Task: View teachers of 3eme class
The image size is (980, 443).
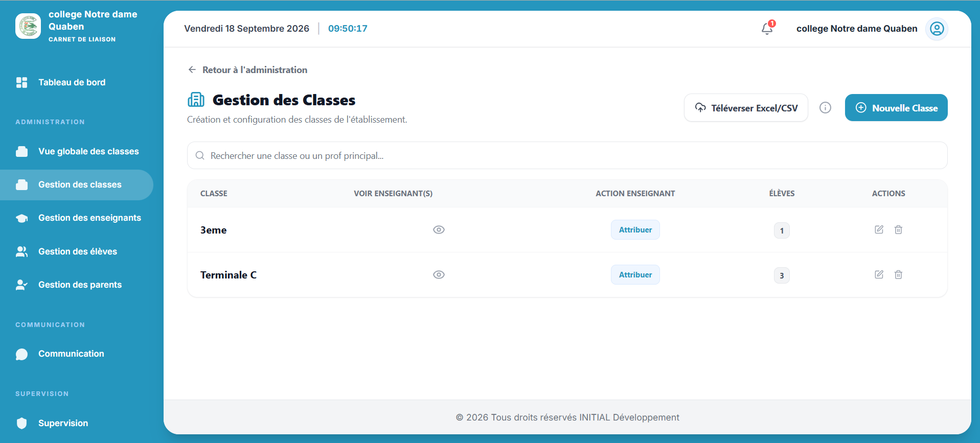Action: coord(439,229)
